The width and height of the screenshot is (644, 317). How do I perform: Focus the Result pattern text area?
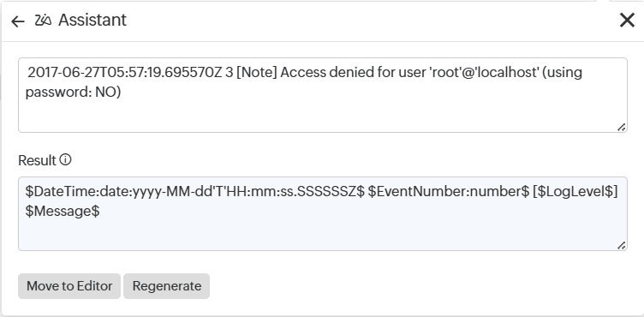pos(322,214)
